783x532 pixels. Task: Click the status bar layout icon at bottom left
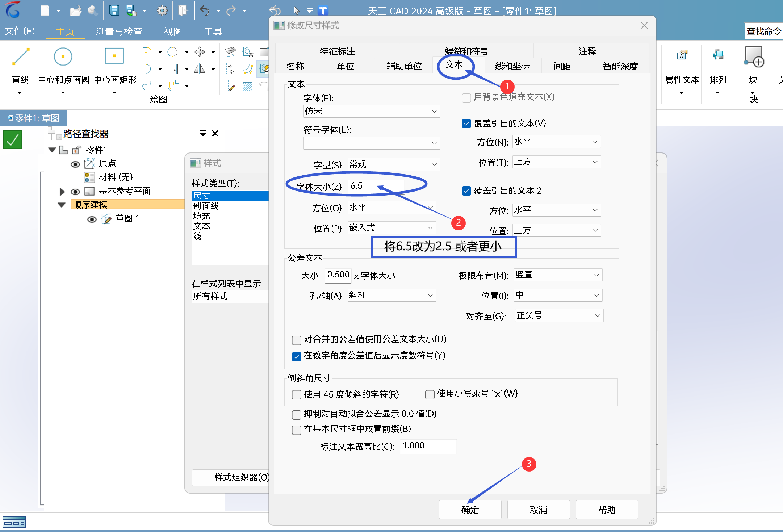(14, 523)
